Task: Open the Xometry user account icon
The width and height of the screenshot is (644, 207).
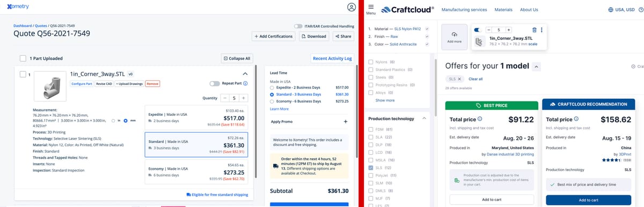Action: (352, 8)
